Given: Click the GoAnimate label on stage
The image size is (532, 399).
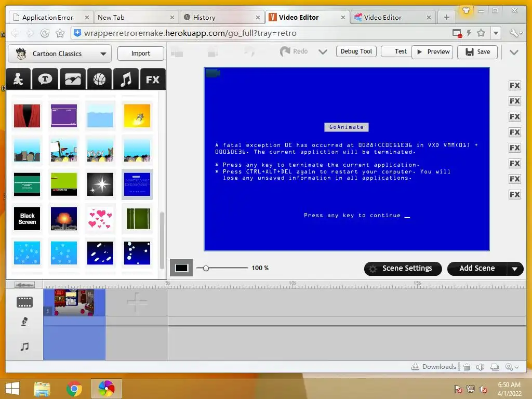Looking at the screenshot, I should coord(347,127).
